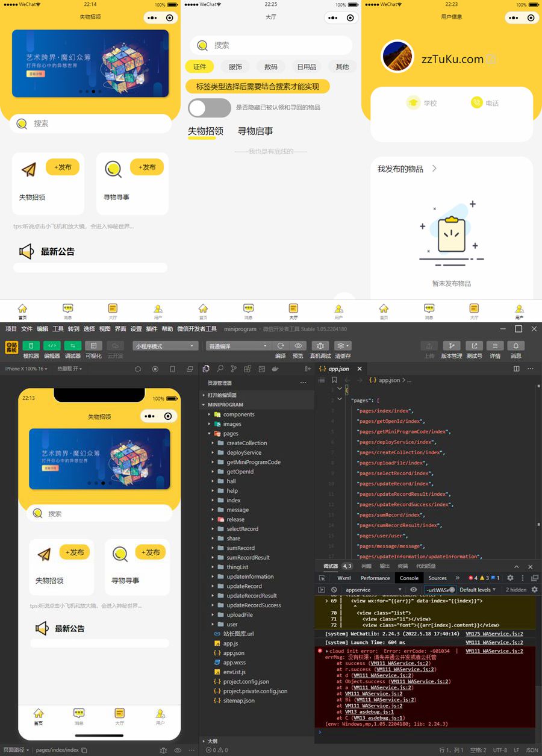
Task: Switch to the Sources devtools tab
Action: [437, 578]
